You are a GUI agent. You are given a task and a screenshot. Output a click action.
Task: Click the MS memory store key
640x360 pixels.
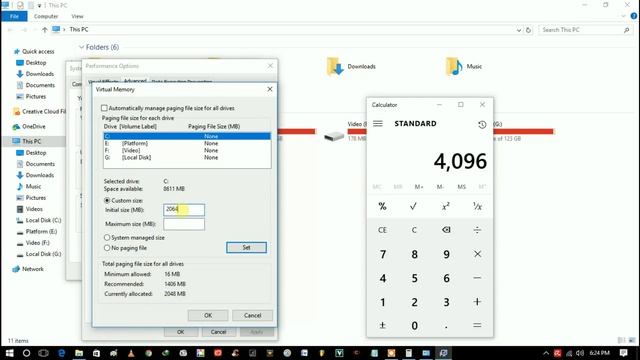tap(461, 187)
